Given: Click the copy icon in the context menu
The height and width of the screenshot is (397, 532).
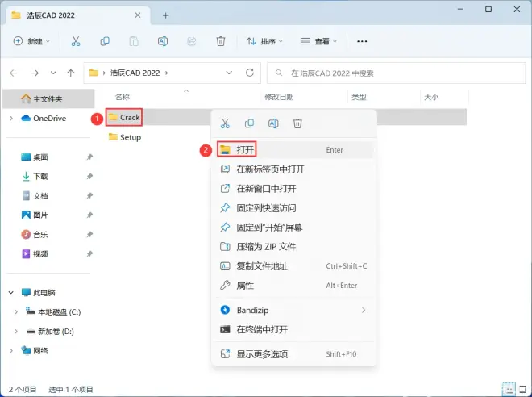Looking at the screenshot, I should point(250,123).
